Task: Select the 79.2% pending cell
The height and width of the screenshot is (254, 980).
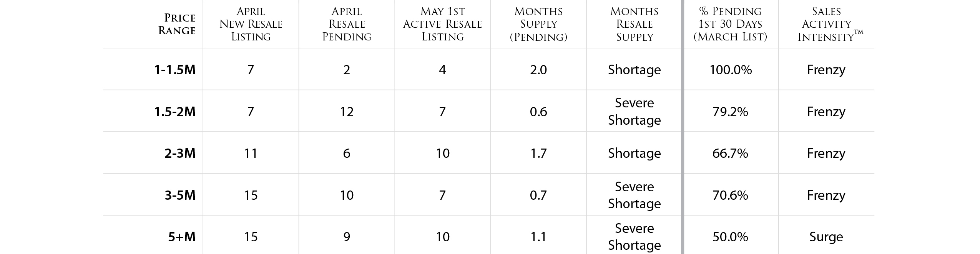Action: click(x=730, y=112)
